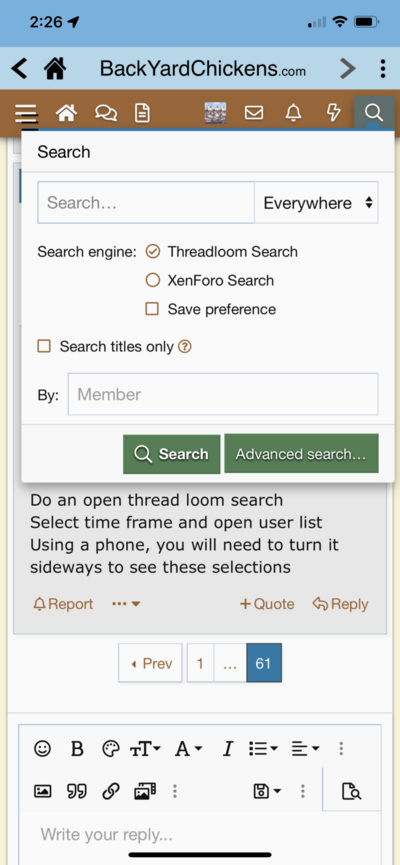The width and height of the screenshot is (400, 865).
Task: Expand the list formatting dropdown
Action: [x=263, y=749]
